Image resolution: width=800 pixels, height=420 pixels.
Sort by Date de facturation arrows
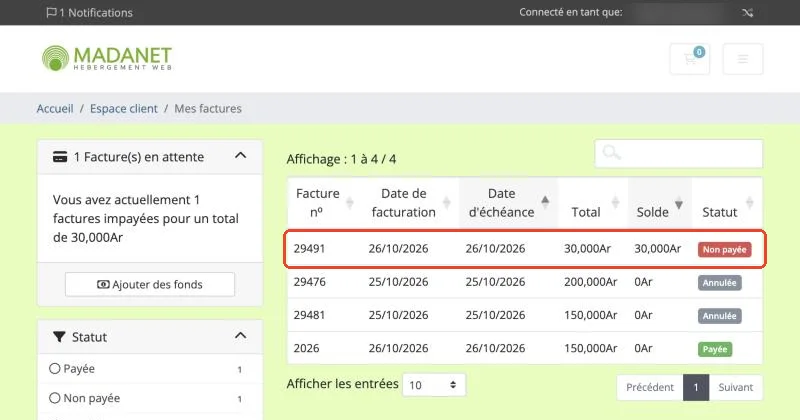(446, 203)
